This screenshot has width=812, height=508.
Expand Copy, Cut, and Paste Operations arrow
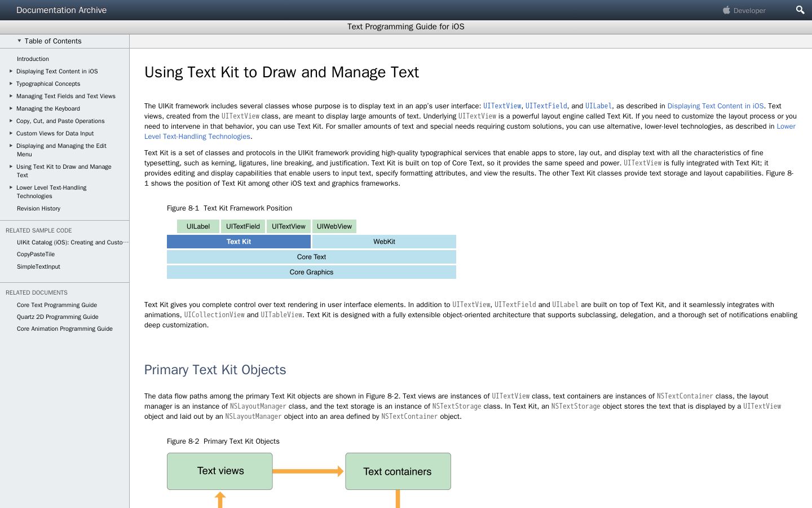11,121
